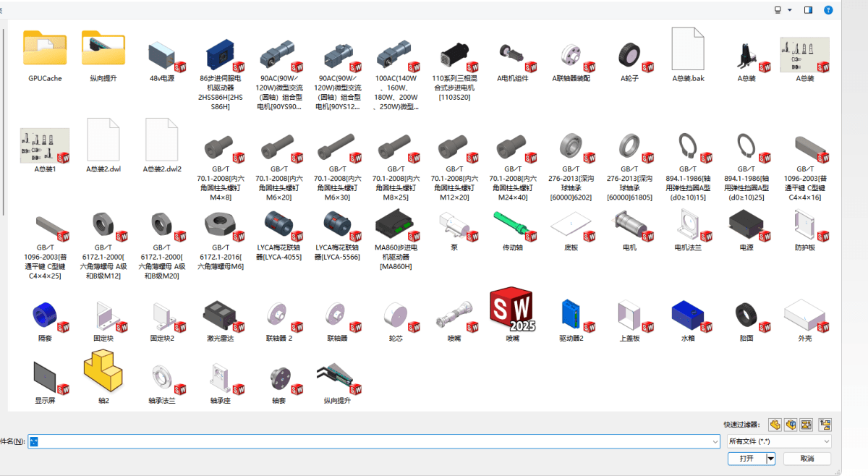Click the 取消 button
Viewport: 868px width, 476px height.
807,459
